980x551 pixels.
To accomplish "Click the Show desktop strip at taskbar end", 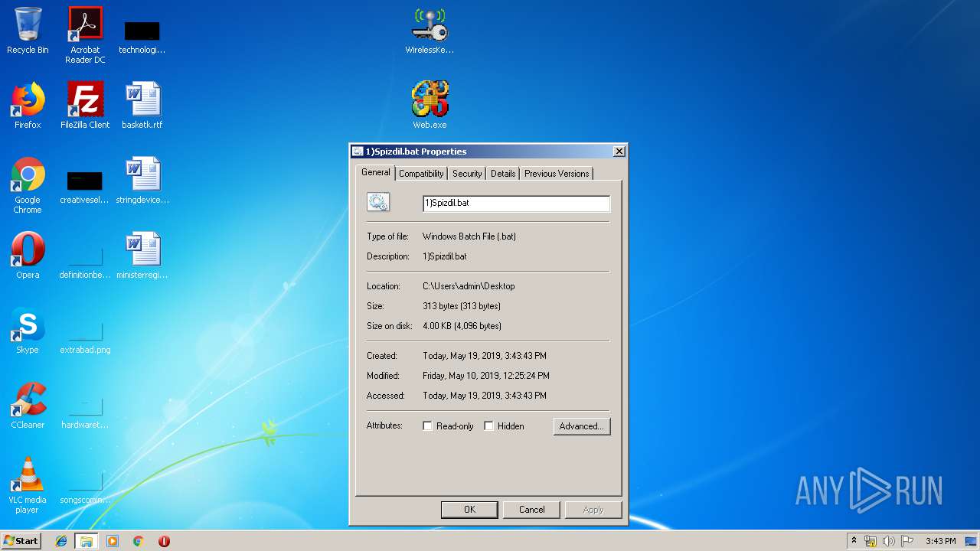I will click(972, 541).
